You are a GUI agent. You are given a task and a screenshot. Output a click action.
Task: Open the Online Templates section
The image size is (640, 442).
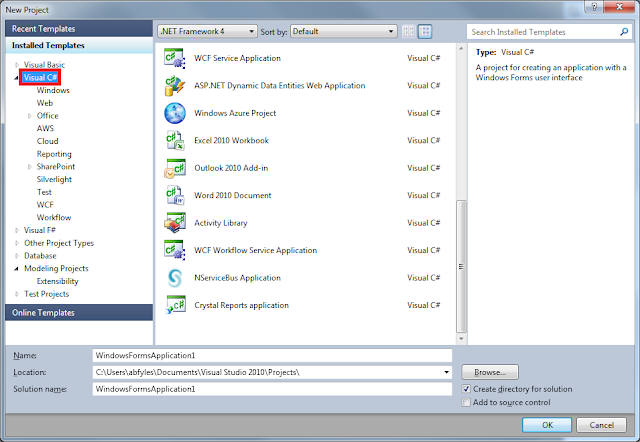click(x=79, y=313)
